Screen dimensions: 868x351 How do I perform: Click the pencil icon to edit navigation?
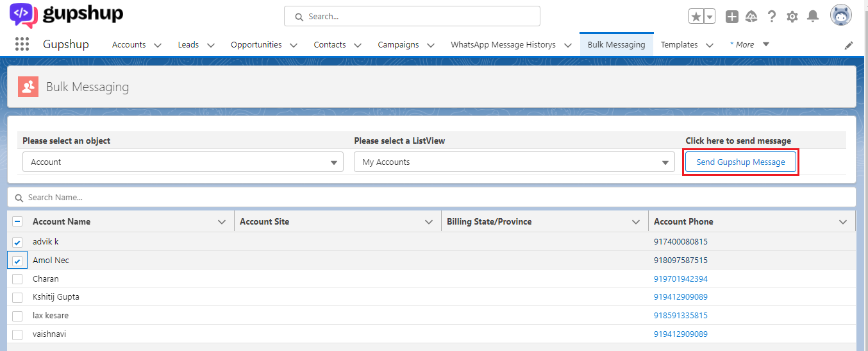[849, 45]
